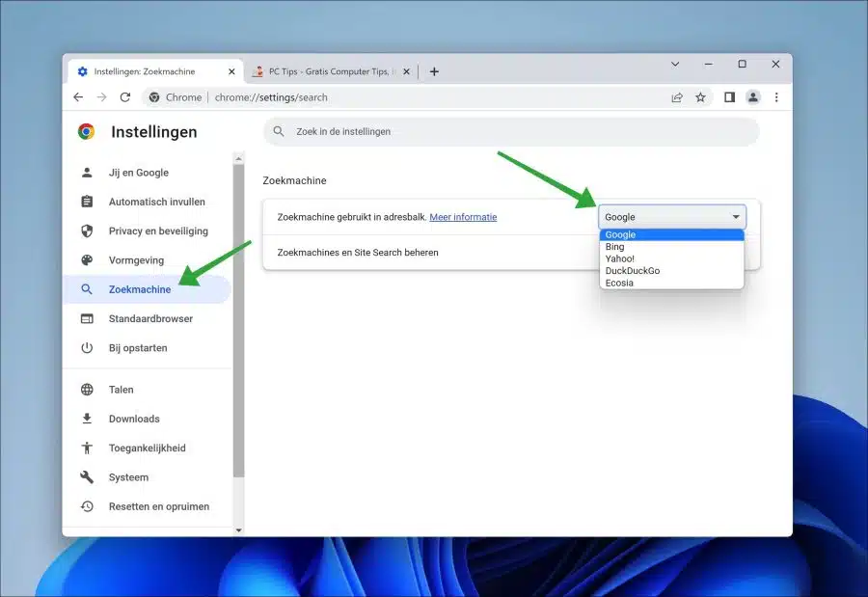This screenshot has height=597, width=868.
Task: Click the sidebar scrollbar up arrow
Action: click(238, 159)
